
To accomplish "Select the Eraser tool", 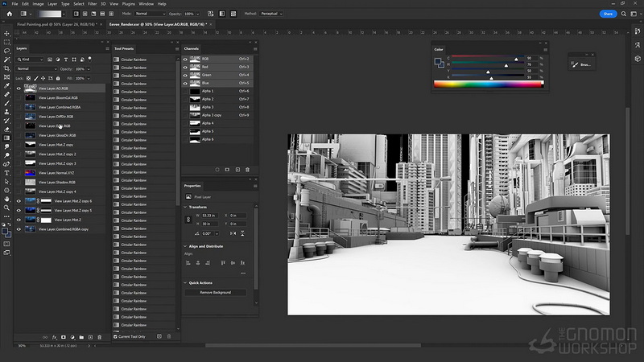I will [6, 130].
